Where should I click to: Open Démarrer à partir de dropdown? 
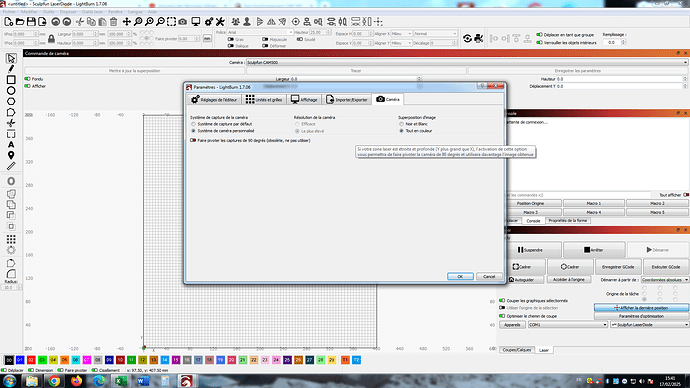pyautogui.click(x=665, y=280)
